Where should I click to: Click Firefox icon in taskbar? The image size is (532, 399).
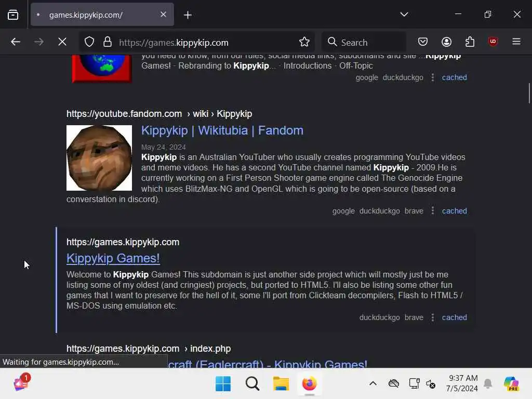pos(310,384)
